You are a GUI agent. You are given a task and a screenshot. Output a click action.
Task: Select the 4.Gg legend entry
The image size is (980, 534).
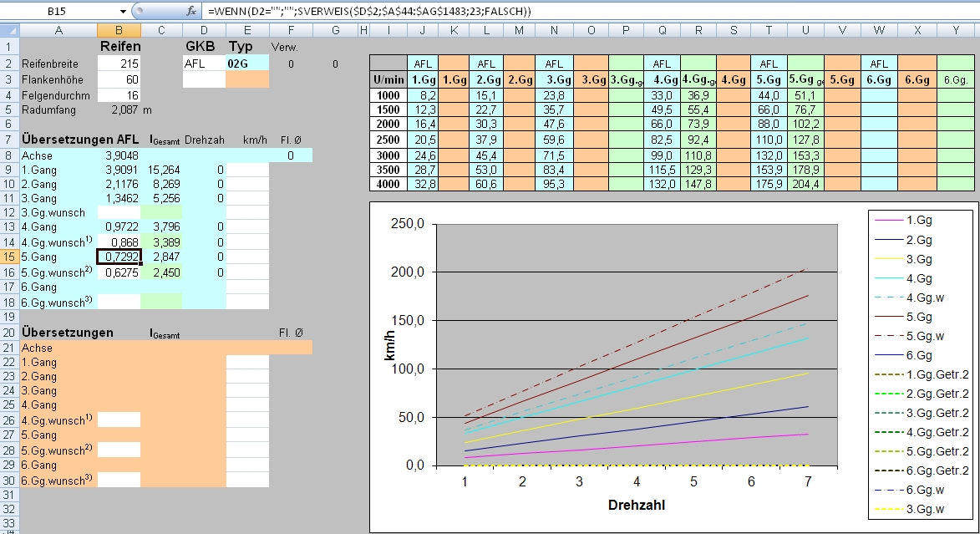point(918,277)
